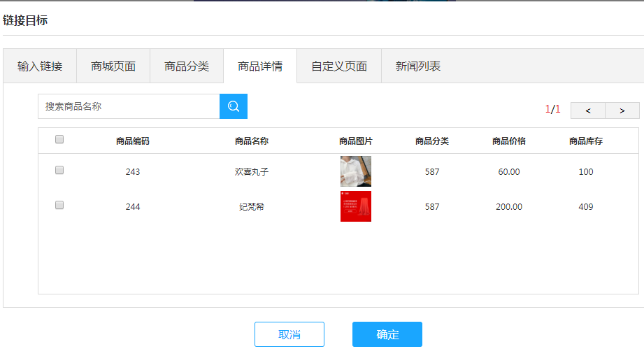The image size is (644, 356).
Task: Click the 商品详情 tab
Action: (x=260, y=66)
